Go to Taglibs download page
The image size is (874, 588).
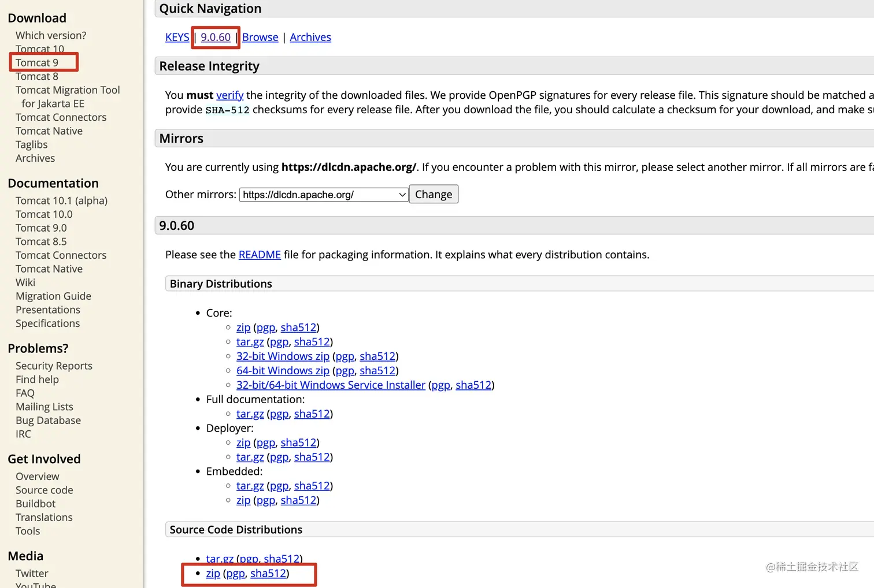click(x=32, y=144)
